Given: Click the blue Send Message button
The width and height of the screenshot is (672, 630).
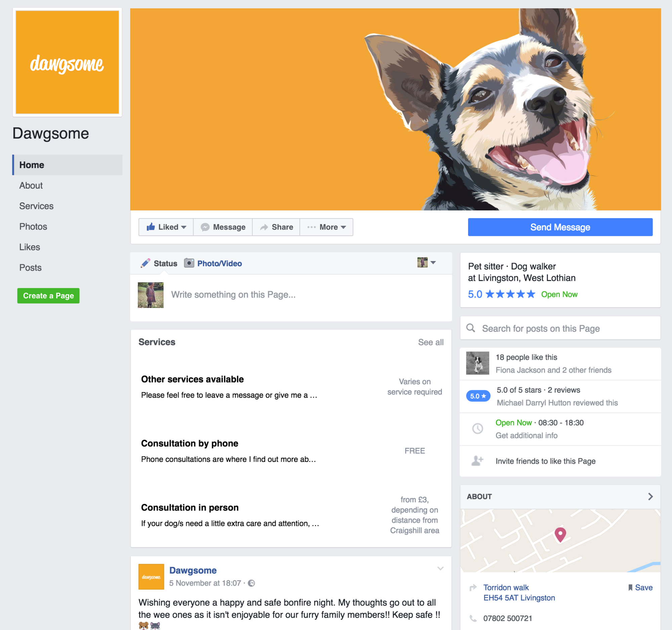Looking at the screenshot, I should point(560,227).
